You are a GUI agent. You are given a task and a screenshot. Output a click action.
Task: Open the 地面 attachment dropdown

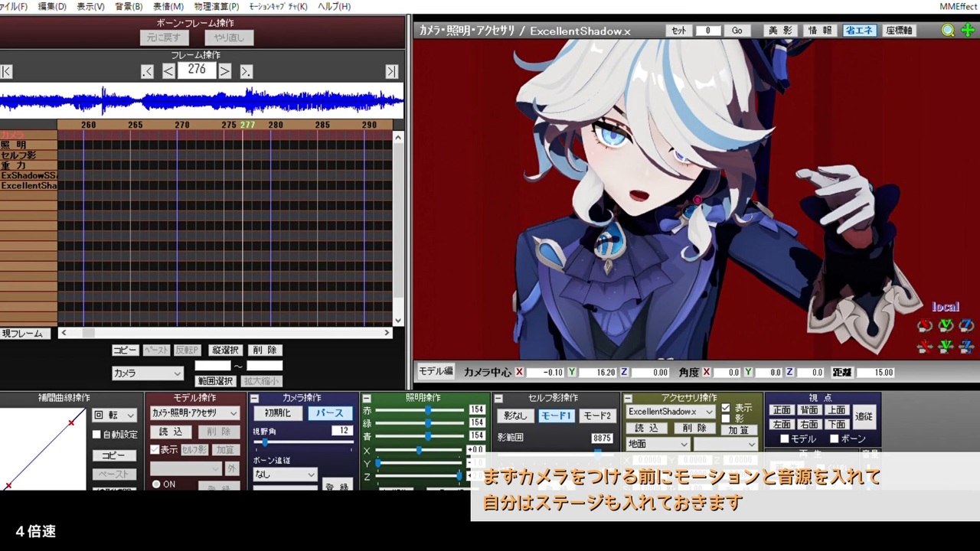658,444
